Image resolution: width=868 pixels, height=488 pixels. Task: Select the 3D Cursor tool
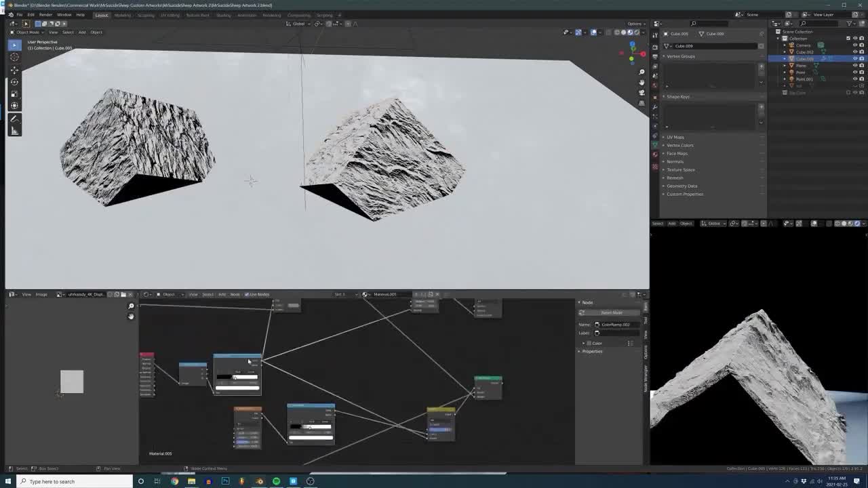point(14,58)
